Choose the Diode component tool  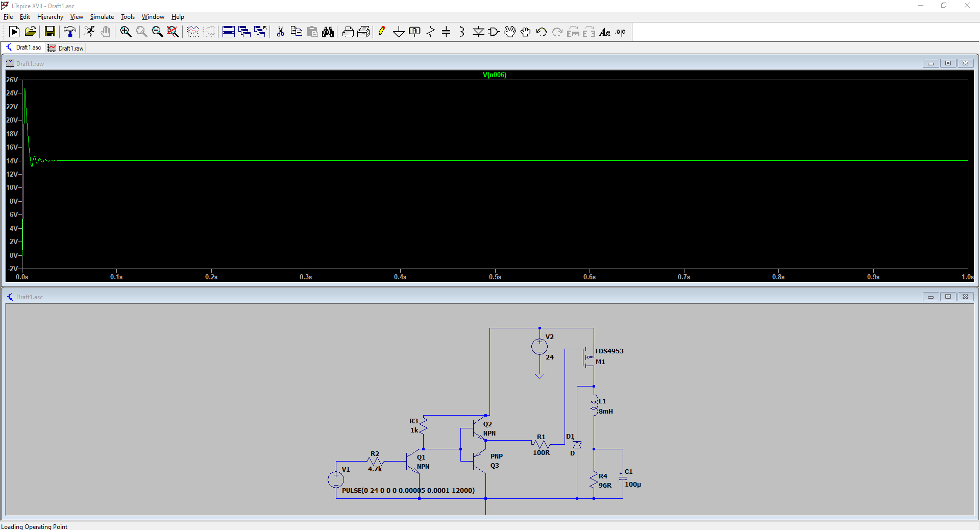[x=478, y=32]
